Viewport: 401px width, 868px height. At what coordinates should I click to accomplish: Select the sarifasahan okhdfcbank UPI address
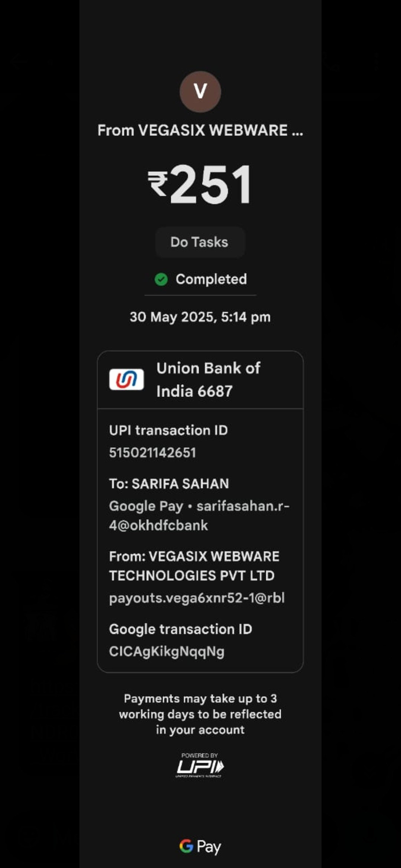[x=199, y=516]
